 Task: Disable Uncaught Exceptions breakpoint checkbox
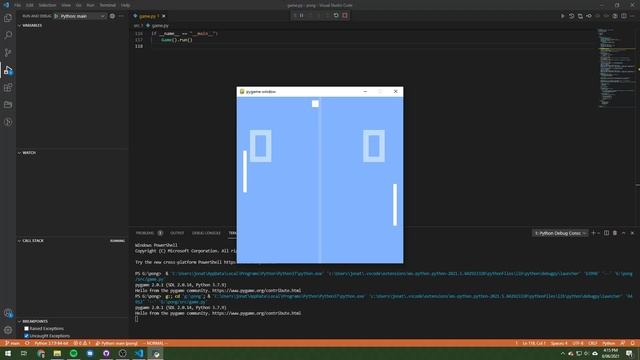click(x=26, y=336)
